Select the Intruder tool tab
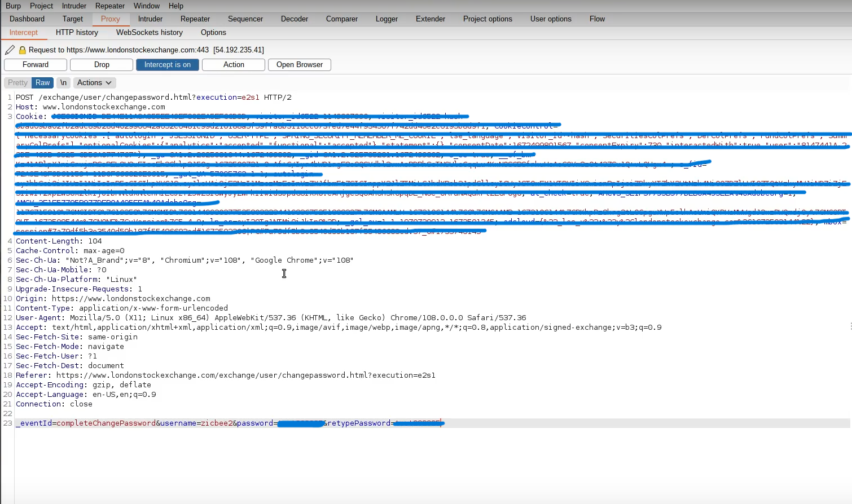This screenshot has width=852, height=504. (150, 19)
